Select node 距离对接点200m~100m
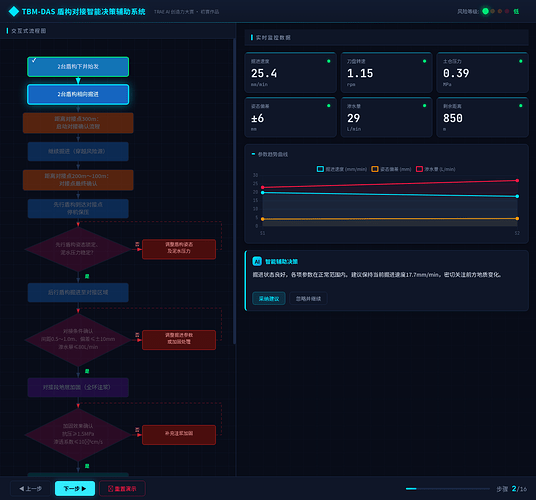The height and width of the screenshot is (500, 536). pos(78,180)
